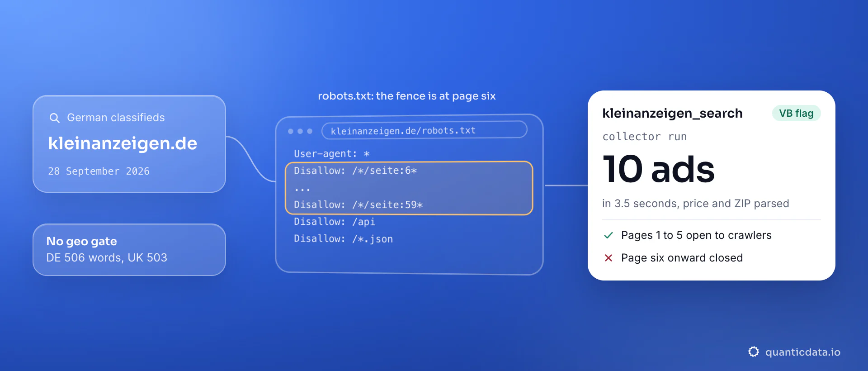Click the line Disallow: /*/seite:59*

(359, 205)
